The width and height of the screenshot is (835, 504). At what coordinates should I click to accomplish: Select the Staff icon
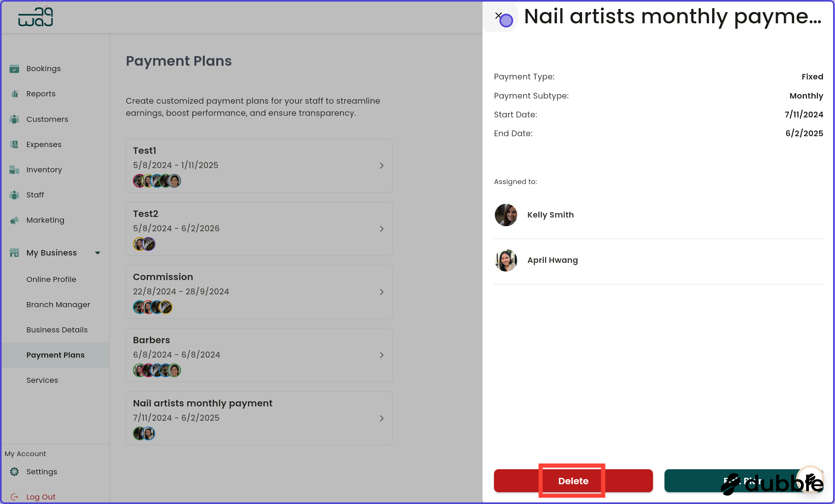14,195
